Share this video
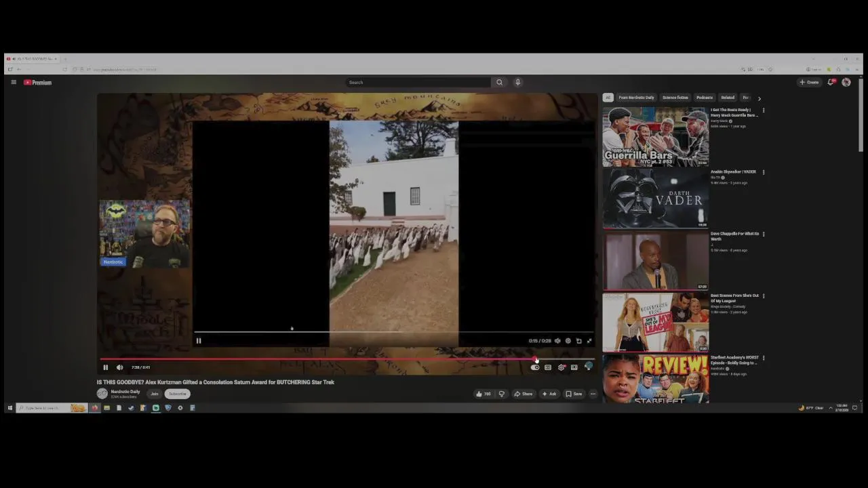 click(x=523, y=394)
